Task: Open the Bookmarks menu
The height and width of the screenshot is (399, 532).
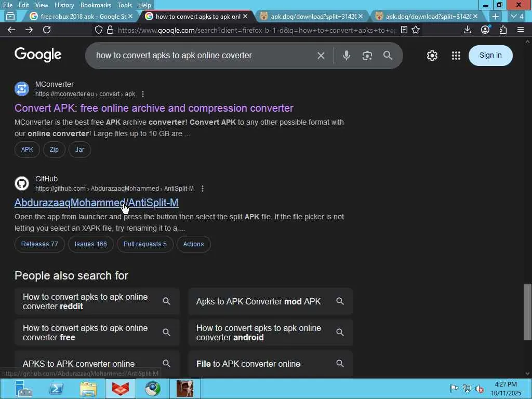Action: 96,5
